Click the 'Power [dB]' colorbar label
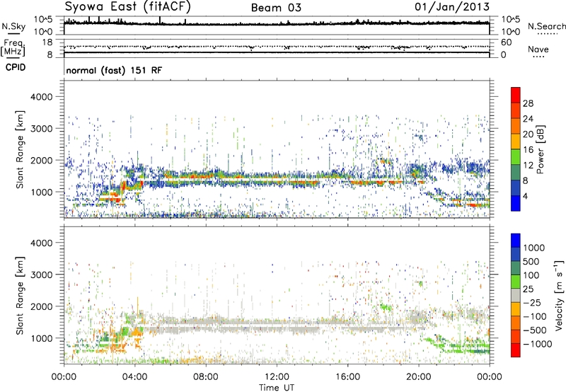 point(540,149)
